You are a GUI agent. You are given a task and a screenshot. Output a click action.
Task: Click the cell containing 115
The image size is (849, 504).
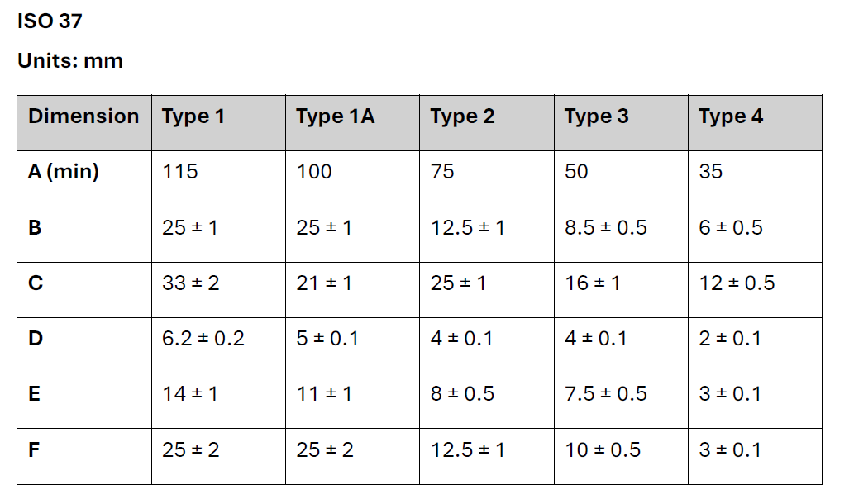pyautogui.click(x=218, y=178)
